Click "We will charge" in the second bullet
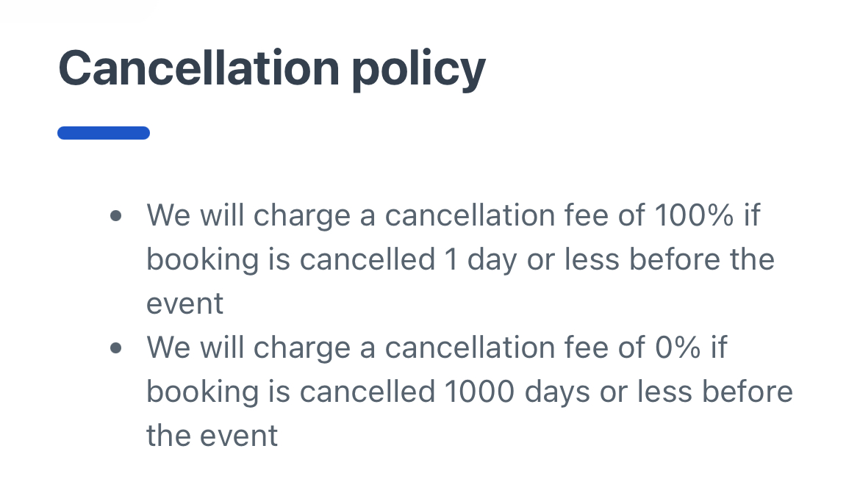This screenshot has height=504, width=860. [x=250, y=348]
